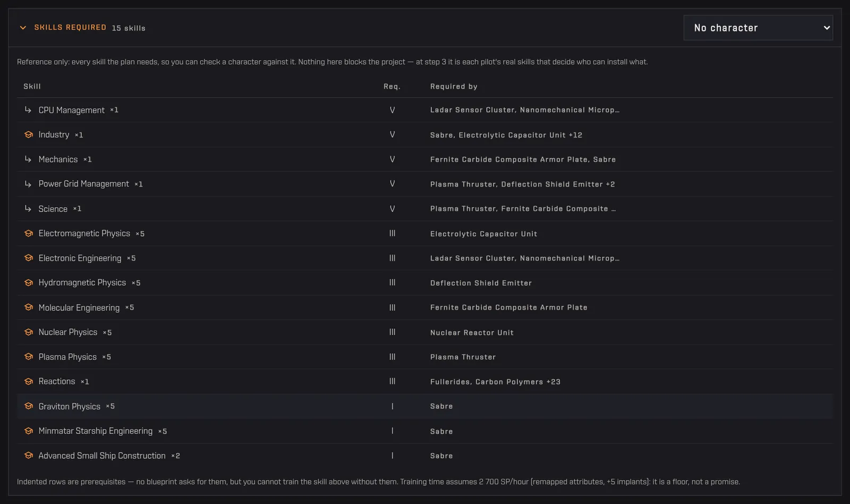
Task: Click the Skill column header
Action: [x=32, y=86]
